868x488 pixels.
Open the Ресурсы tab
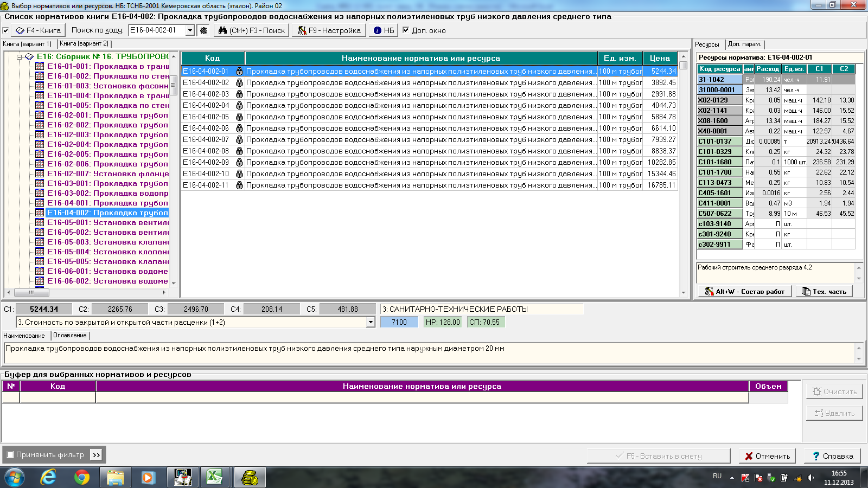(x=707, y=44)
